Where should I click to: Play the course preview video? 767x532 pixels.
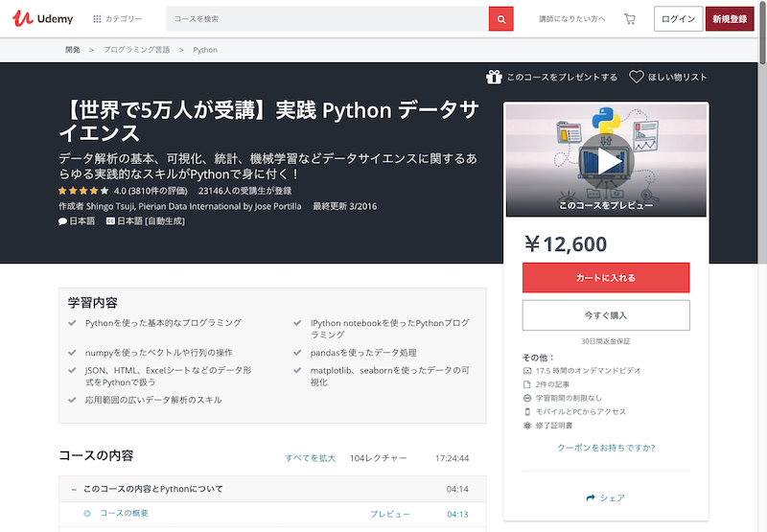click(606, 160)
